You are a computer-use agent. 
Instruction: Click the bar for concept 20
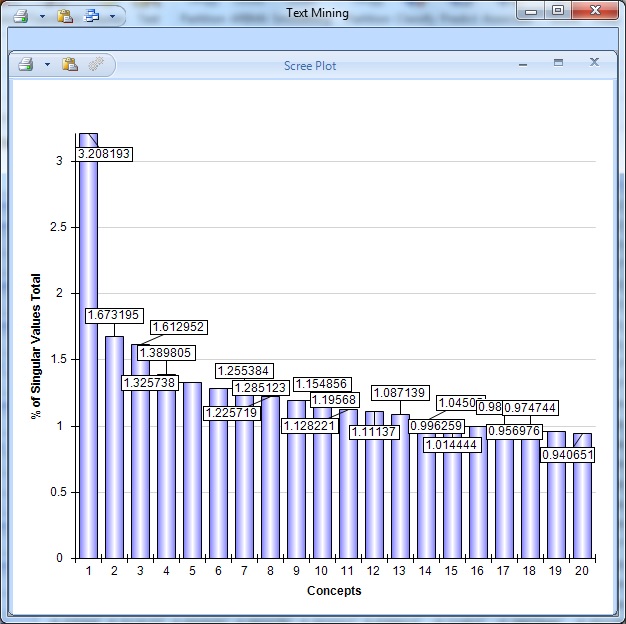[582, 496]
